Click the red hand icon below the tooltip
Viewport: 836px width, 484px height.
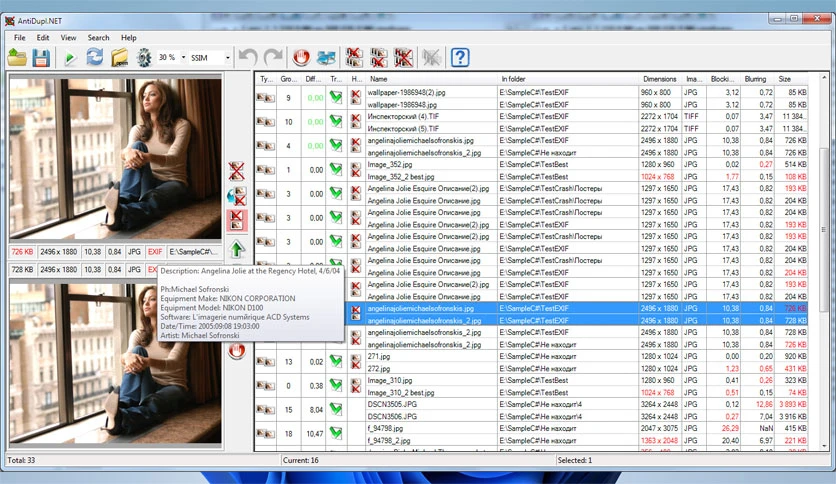237,351
